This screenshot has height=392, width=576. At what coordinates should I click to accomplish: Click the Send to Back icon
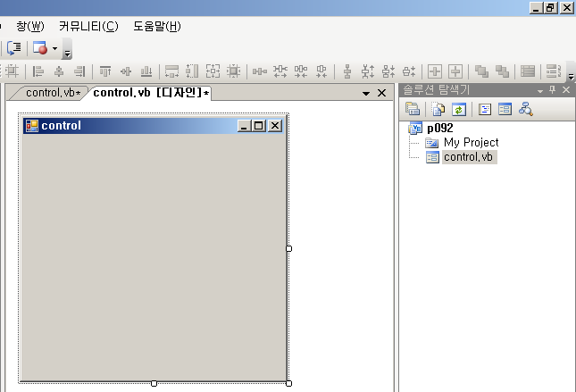(x=502, y=71)
